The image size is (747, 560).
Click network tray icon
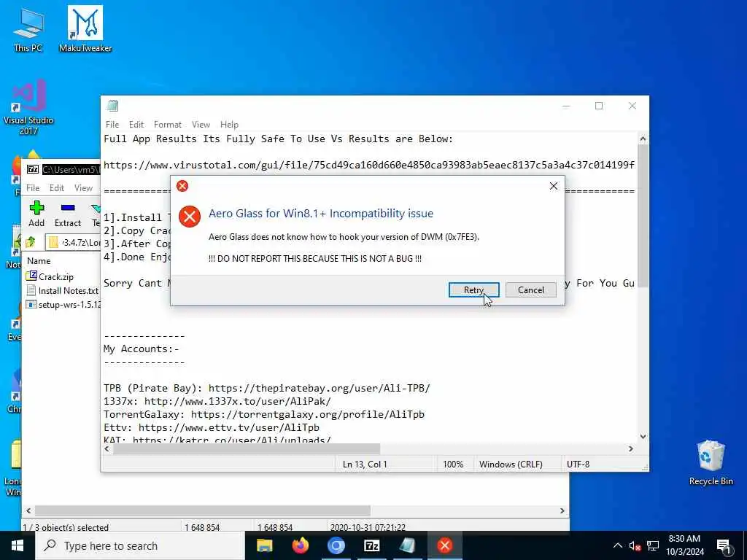click(x=653, y=545)
